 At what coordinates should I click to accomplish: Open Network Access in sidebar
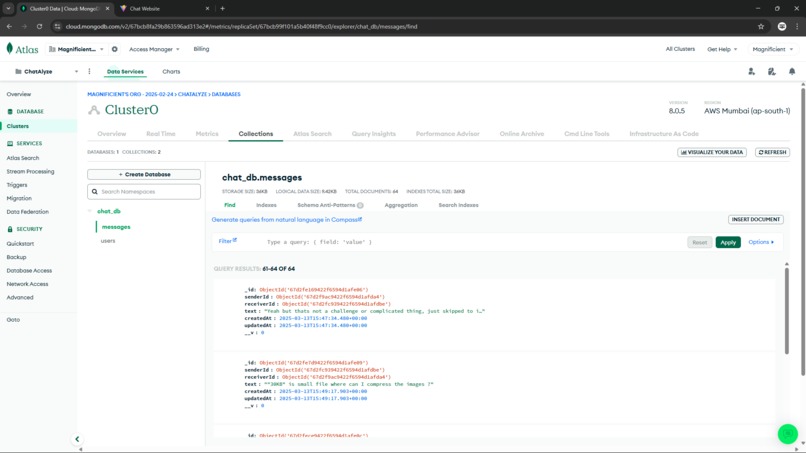pos(27,284)
